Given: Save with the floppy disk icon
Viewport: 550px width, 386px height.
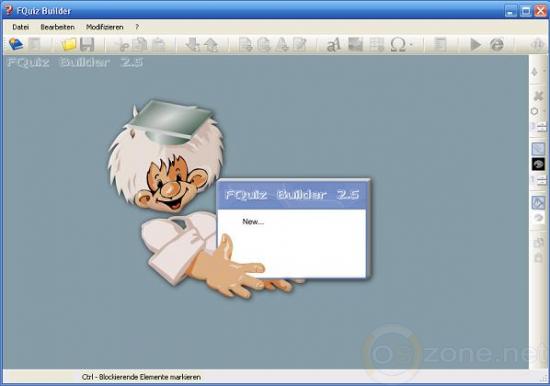Looking at the screenshot, I should coord(87,45).
